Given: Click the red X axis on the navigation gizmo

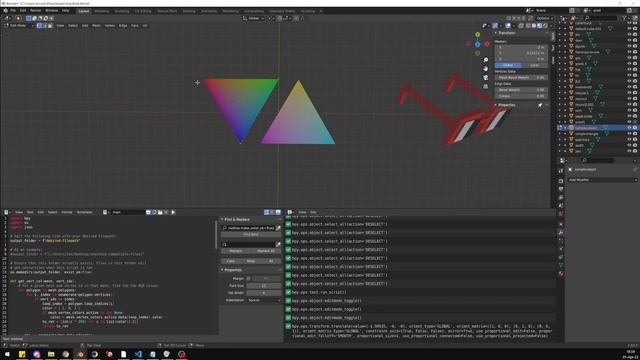Looking at the screenshot, I should (x=487, y=44).
